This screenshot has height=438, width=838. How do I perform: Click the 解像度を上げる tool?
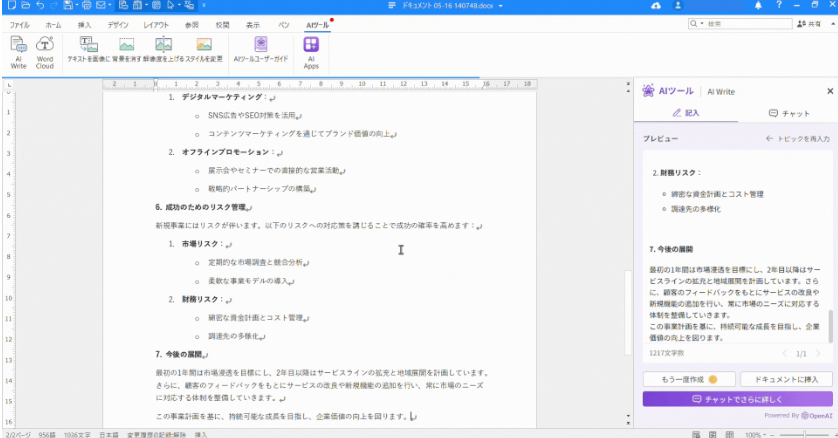click(x=164, y=50)
